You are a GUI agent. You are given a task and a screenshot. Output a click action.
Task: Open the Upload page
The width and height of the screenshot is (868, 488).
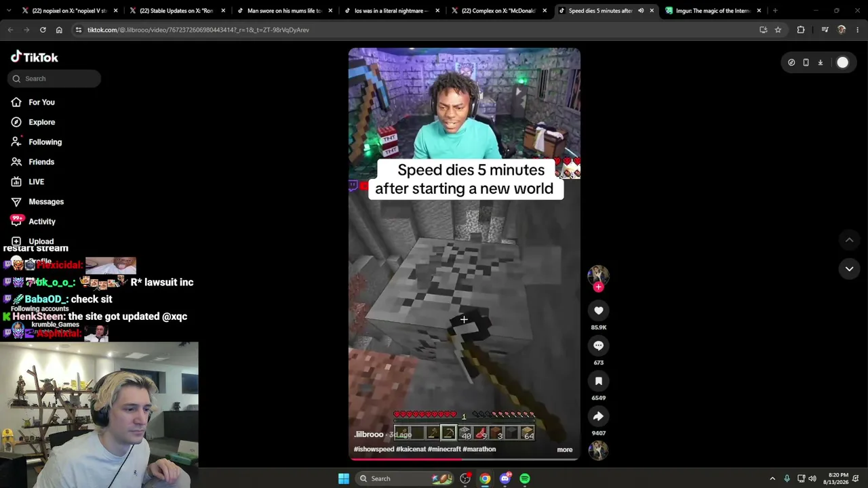(x=33, y=241)
